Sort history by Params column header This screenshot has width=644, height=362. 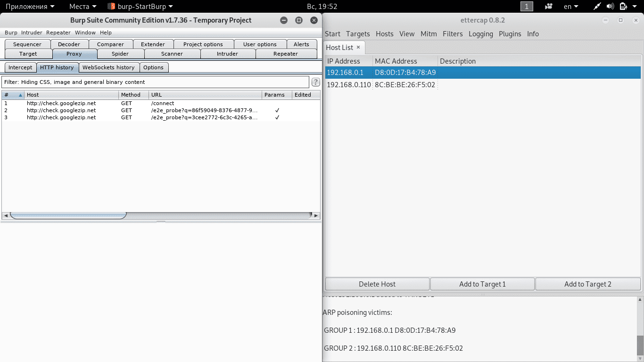point(277,95)
